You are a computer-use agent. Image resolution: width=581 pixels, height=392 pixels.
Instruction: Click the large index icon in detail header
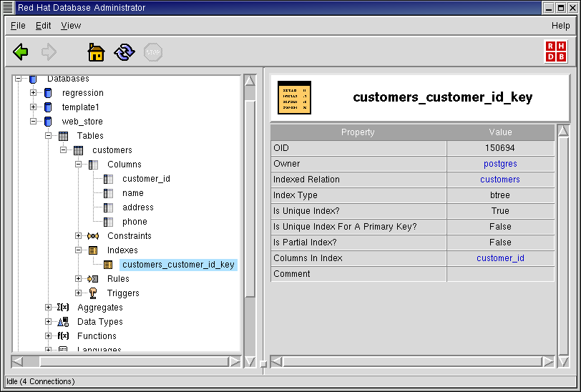click(294, 97)
